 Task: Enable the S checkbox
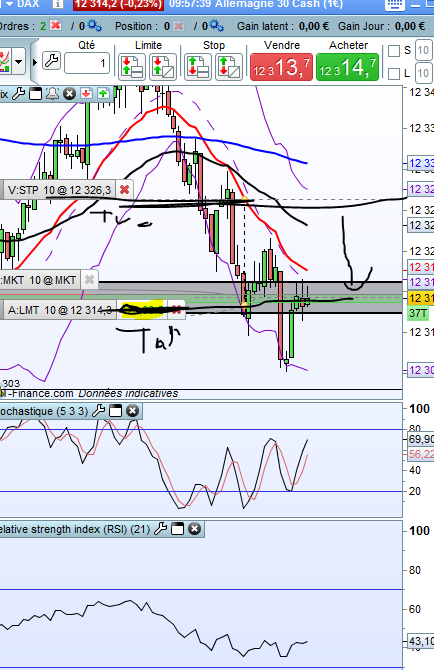click(x=394, y=51)
